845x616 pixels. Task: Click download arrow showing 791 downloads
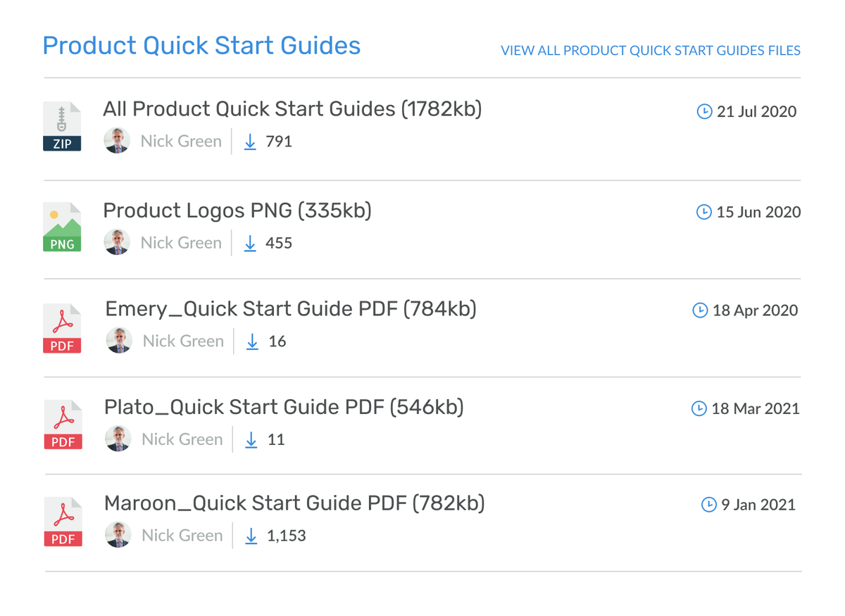[x=250, y=142]
